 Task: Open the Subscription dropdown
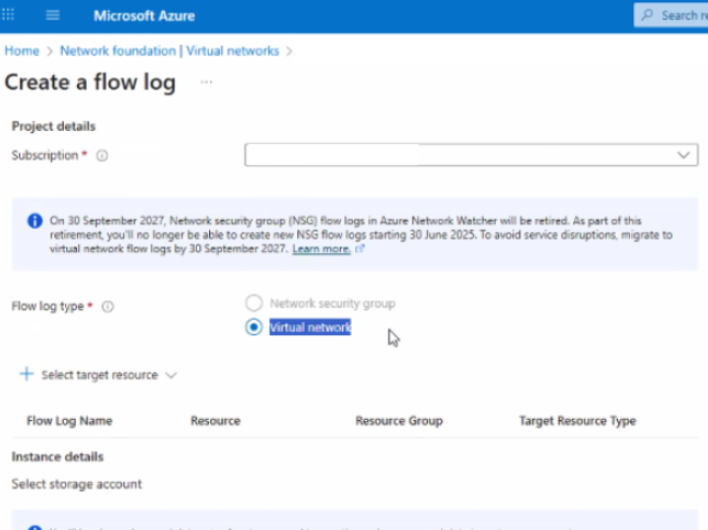[471, 155]
